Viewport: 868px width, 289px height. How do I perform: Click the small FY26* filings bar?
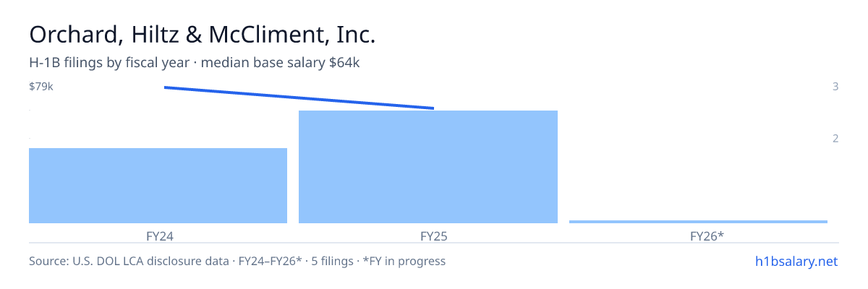pos(698,221)
